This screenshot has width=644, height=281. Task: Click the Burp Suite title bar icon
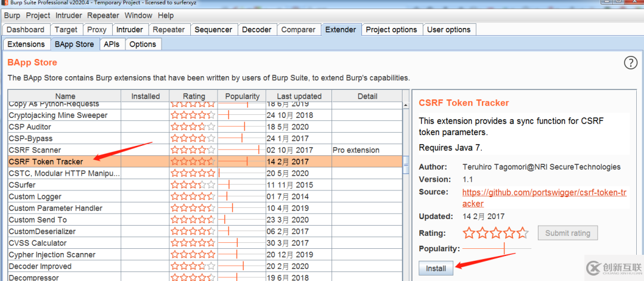pos(5,3)
